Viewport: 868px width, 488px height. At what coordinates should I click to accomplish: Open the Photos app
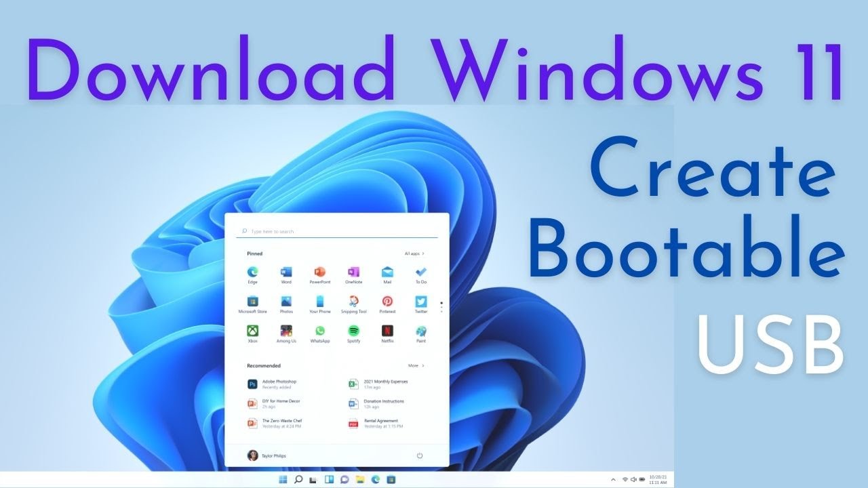[x=286, y=304]
